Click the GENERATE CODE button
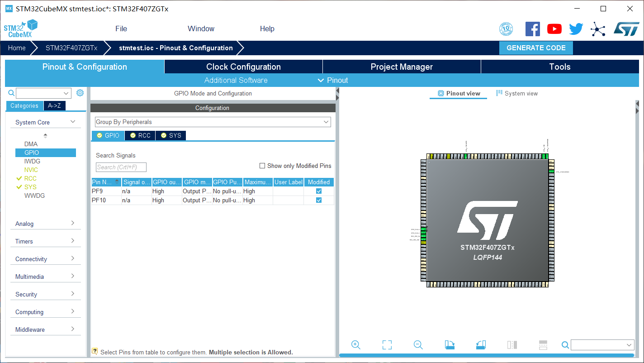The height and width of the screenshot is (363, 644). (x=536, y=48)
